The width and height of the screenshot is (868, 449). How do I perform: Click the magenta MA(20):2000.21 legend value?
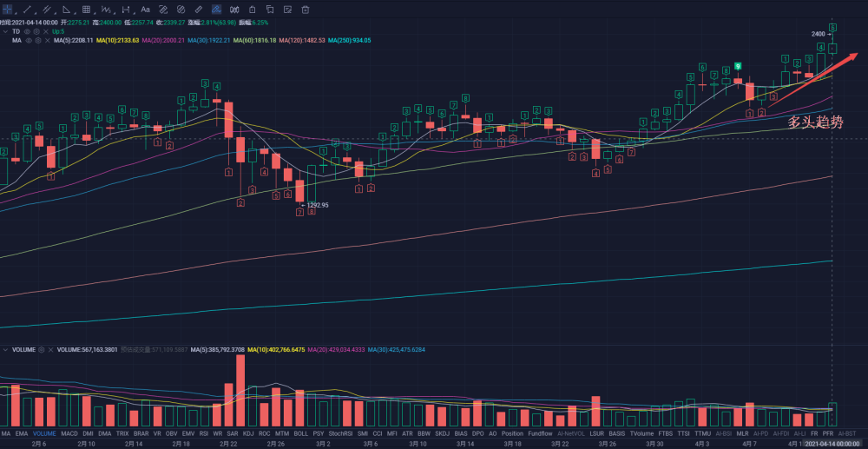[163, 41]
